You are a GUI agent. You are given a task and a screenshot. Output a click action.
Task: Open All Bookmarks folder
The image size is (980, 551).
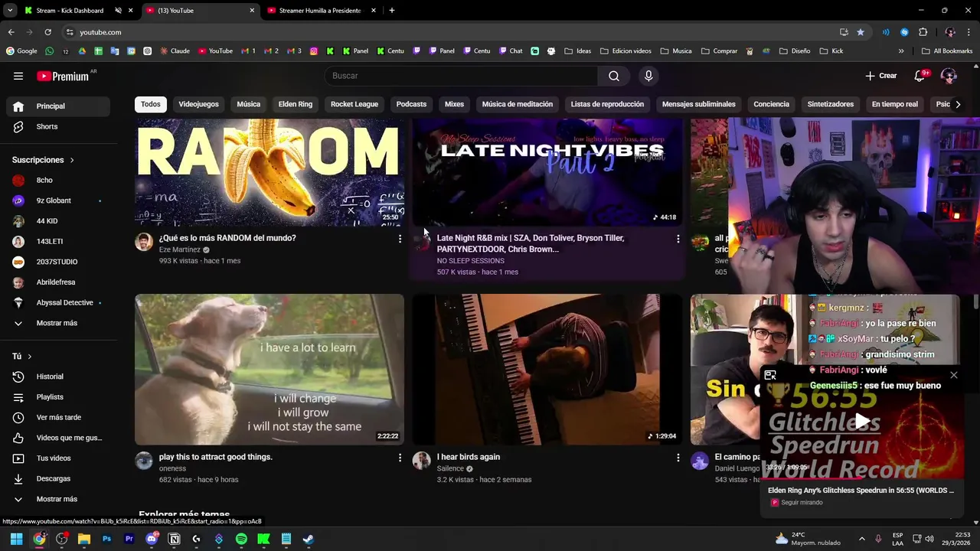tap(947, 51)
